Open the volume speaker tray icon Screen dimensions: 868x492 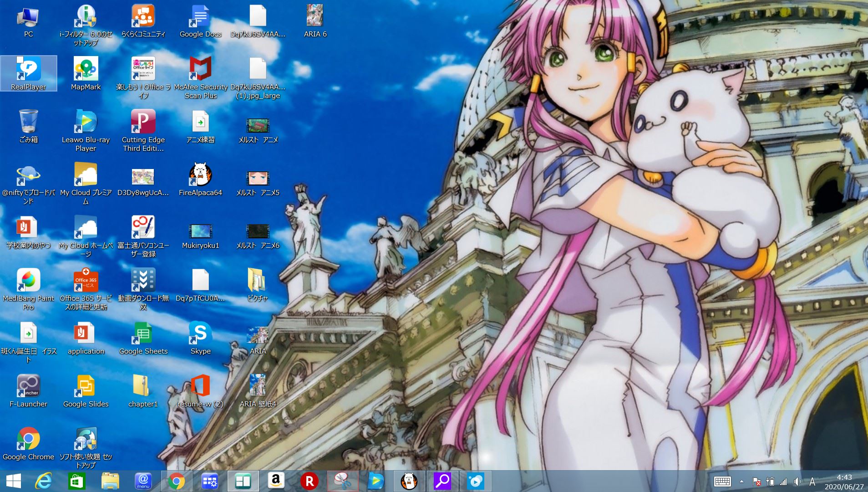pyautogui.click(x=797, y=482)
